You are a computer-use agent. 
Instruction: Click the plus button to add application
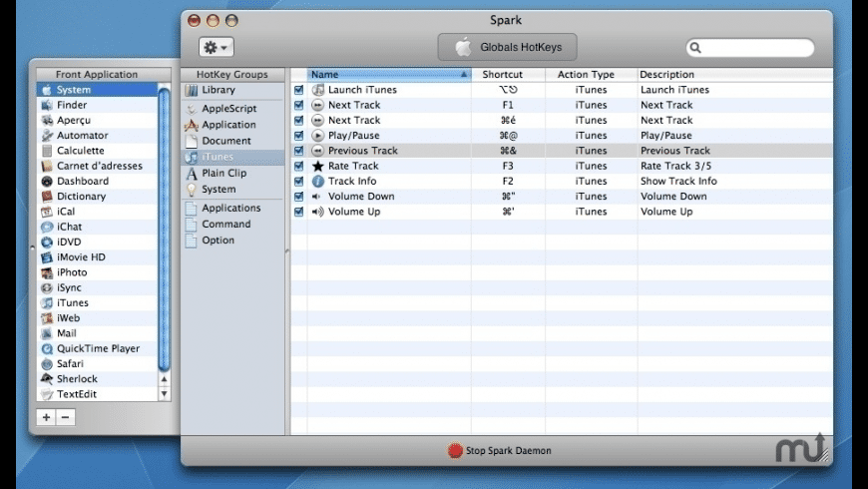[46, 417]
